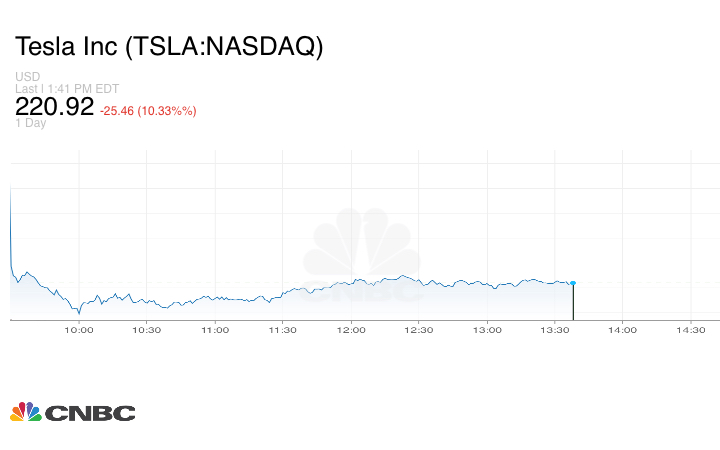Click the USD currency label
This screenshot has height=450, width=720.
pos(27,77)
